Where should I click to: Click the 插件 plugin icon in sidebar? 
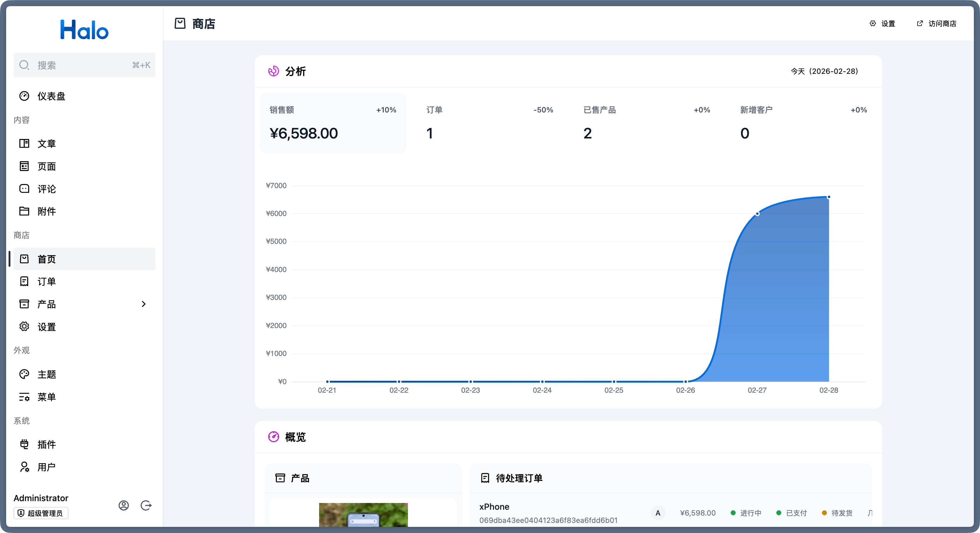tap(24, 444)
